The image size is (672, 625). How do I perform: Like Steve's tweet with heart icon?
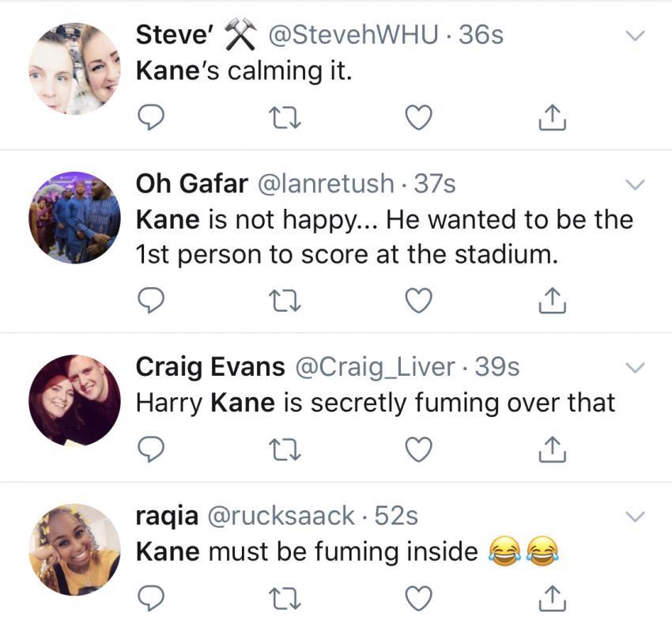pos(418,118)
